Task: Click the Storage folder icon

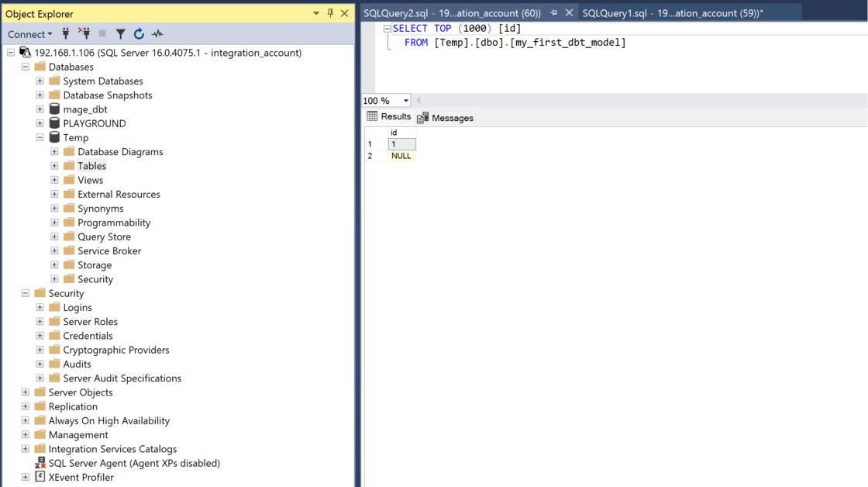Action: (x=69, y=265)
